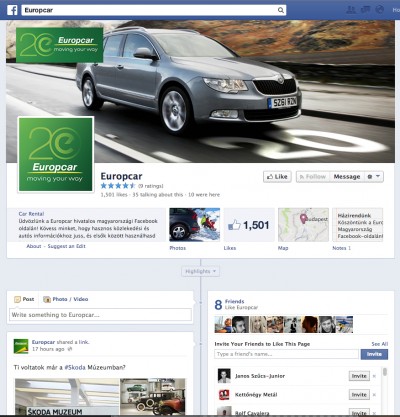This screenshot has width=400, height=417.
Task: Click Type a friend's name field
Action: 287,354
